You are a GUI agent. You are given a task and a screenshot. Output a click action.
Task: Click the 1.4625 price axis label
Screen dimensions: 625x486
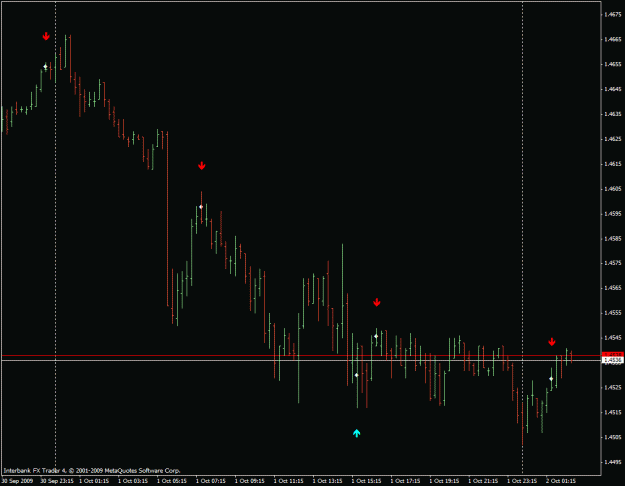pos(613,139)
